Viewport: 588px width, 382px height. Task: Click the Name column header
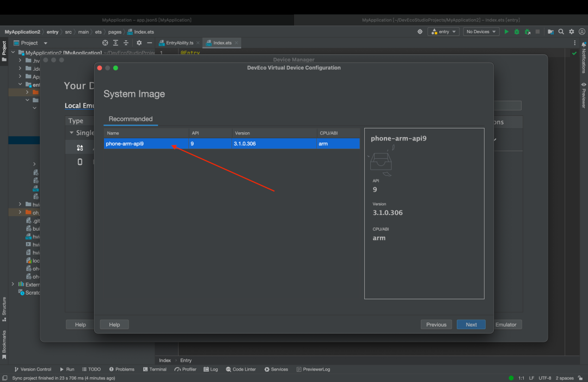click(x=146, y=133)
